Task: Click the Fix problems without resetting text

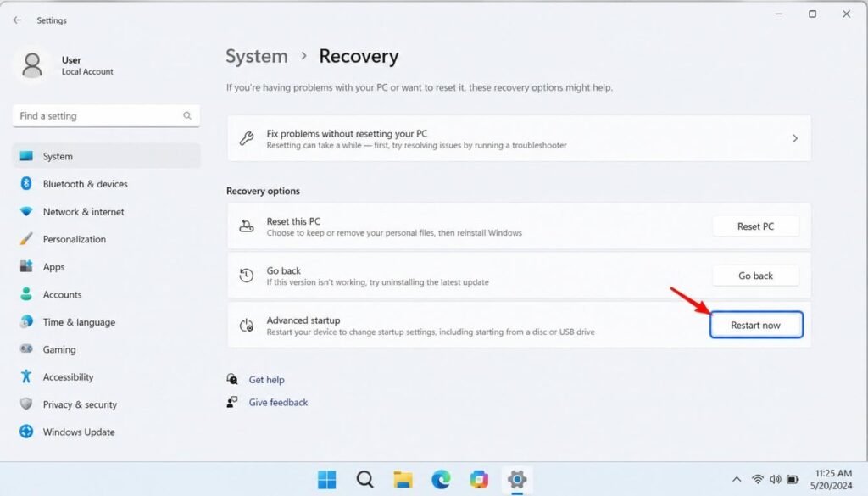Action: pyautogui.click(x=347, y=133)
